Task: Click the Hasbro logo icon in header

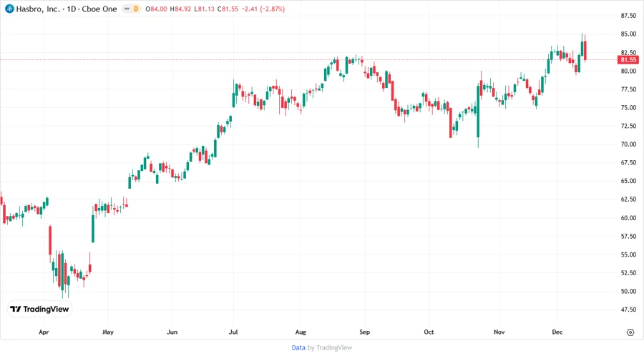Action: click(9, 9)
